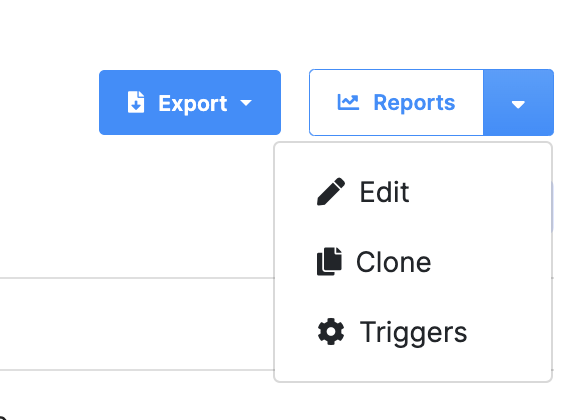Screen dimensions: 584x420
Task: Choose the "Edit" text label in dropdown
Action: point(384,192)
